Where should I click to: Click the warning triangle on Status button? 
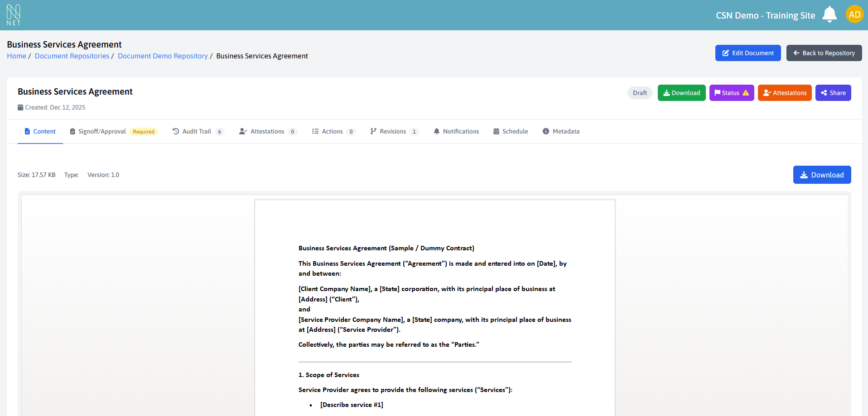pos(747,93)
